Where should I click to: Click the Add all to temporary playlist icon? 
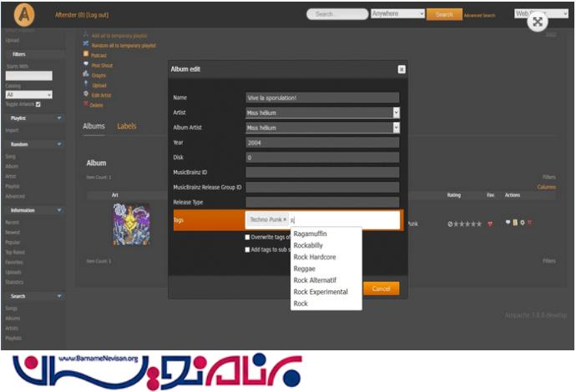point(86,33)
